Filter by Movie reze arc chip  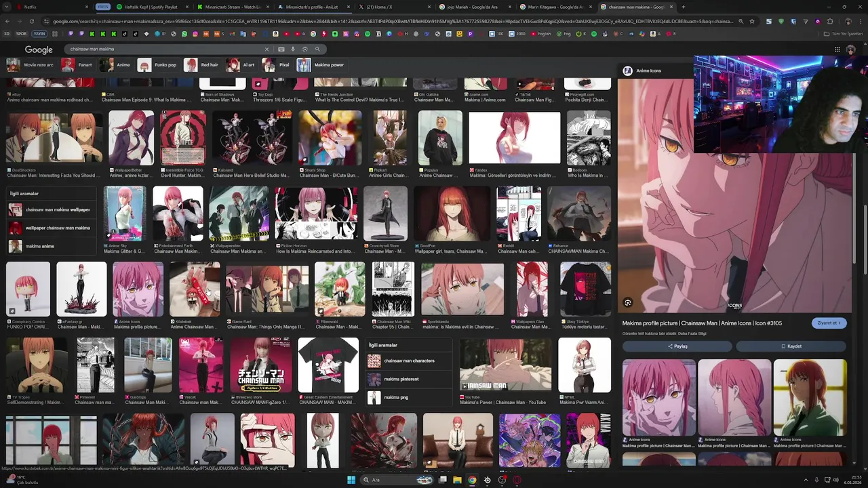31,65
